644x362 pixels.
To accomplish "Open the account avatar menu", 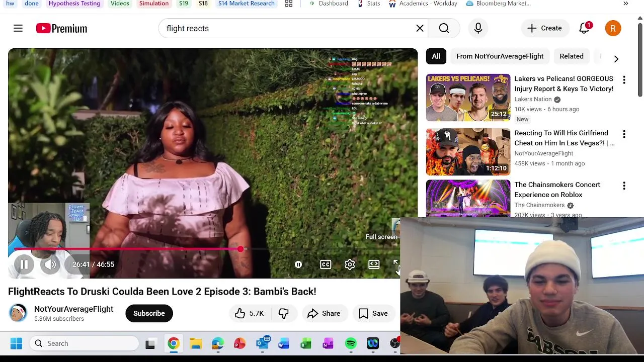I will tap(613, 29).
